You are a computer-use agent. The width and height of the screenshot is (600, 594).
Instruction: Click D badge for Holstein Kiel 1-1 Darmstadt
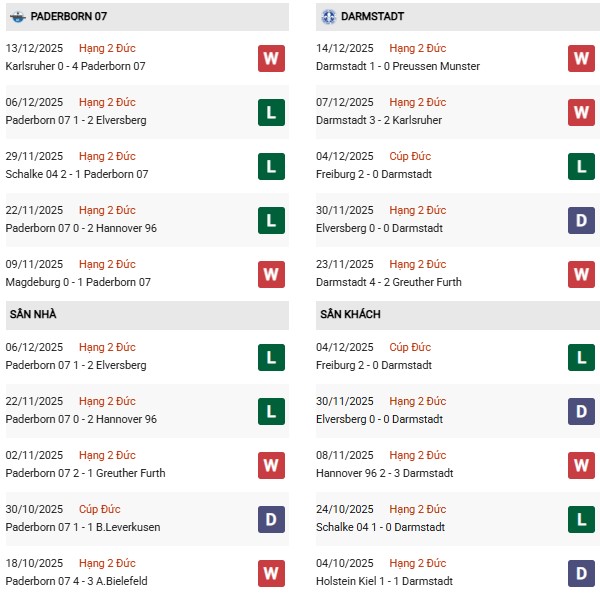581,572
